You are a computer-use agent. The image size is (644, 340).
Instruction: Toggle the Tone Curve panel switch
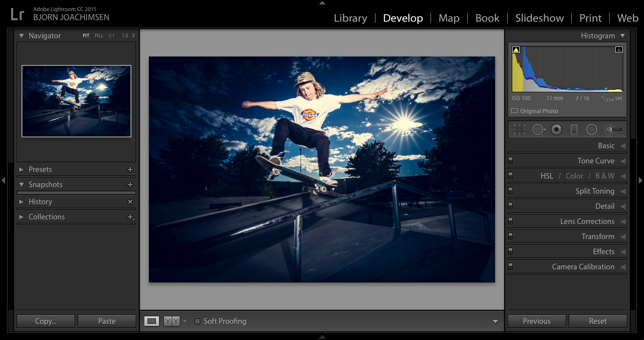pyautogui.click(x=511, y=161)
